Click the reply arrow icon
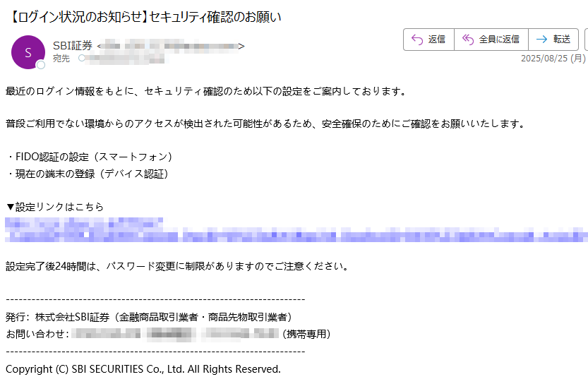 pyautogui.click(x=417, y=40)
